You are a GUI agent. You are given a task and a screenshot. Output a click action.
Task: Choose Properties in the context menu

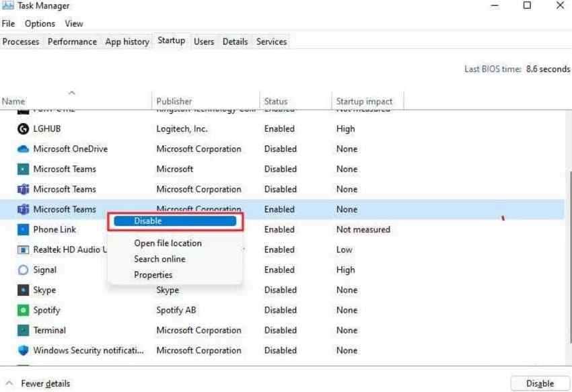(x=153, y=274)
